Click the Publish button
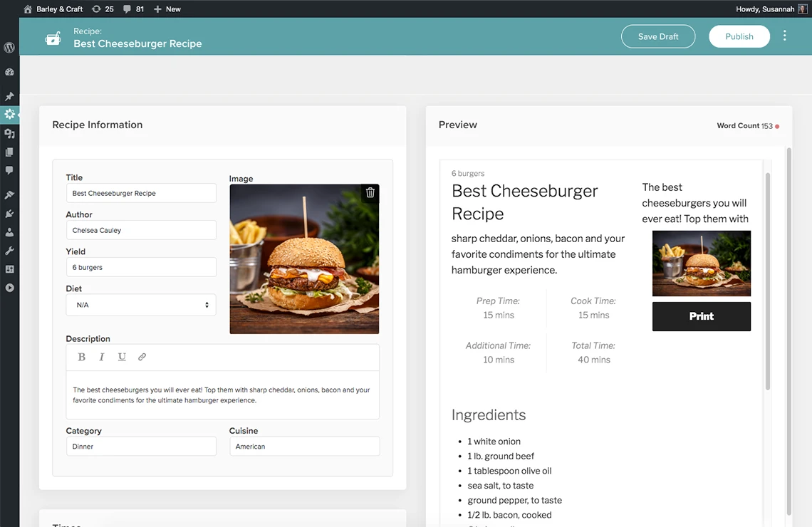 click(x=739, y=36)
